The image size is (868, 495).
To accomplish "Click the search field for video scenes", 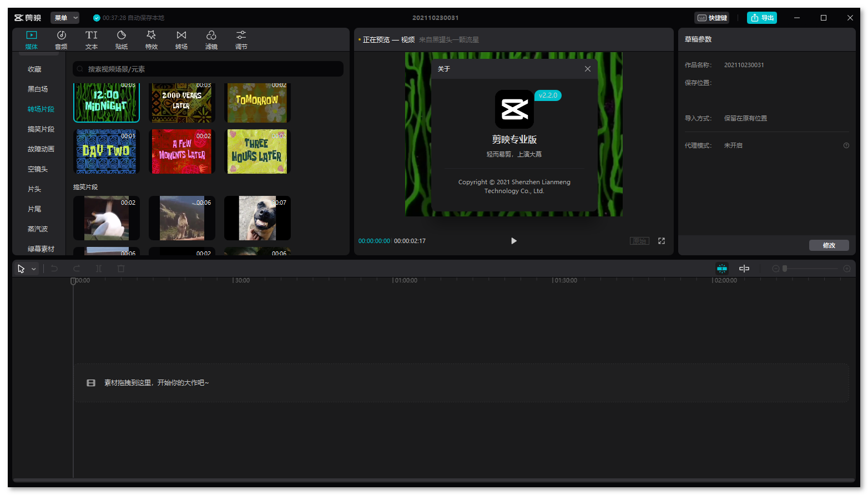I will click(x=208, y=69).
